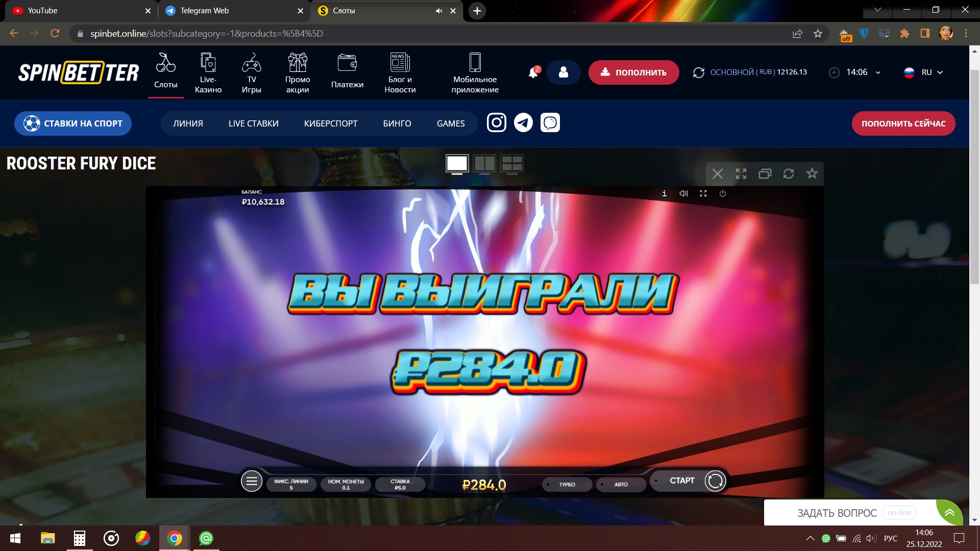Refresh the main balance icon

(698, 72)
